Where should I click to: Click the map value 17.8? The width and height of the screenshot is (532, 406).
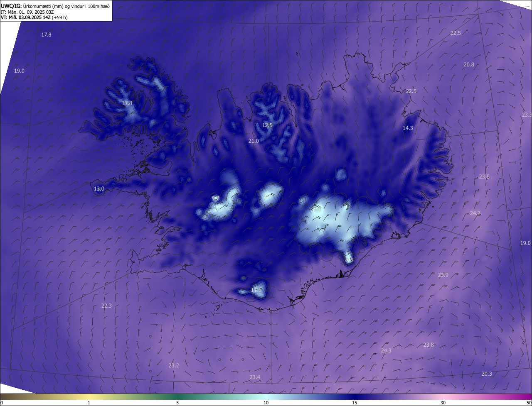point(46,35)
